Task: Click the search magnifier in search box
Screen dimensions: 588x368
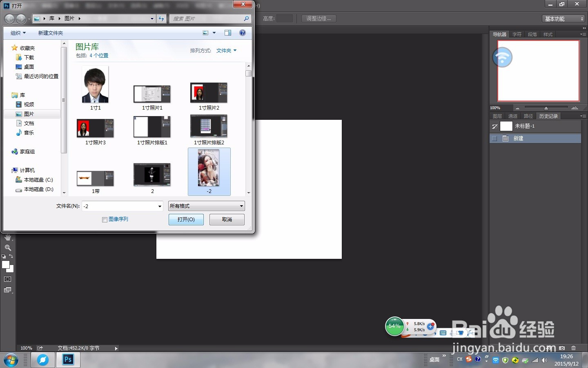Action: pyautogui.click(x=246, y=18)
